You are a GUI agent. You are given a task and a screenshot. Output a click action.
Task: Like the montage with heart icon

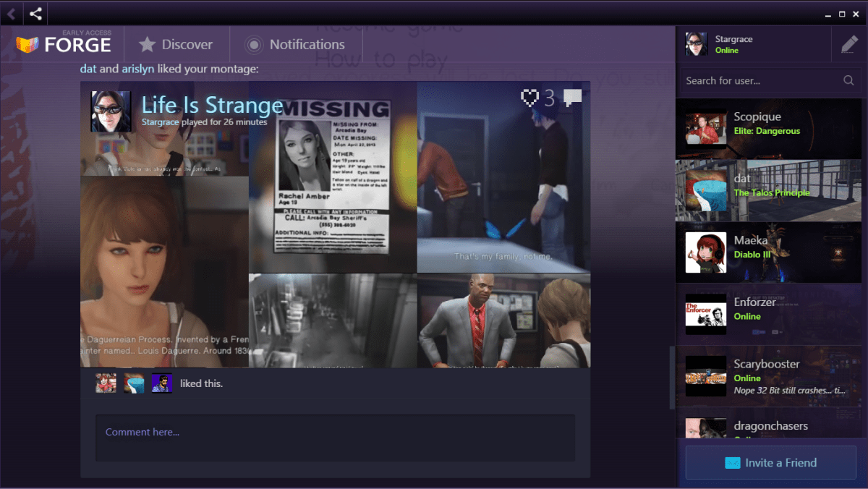(530, 98)
